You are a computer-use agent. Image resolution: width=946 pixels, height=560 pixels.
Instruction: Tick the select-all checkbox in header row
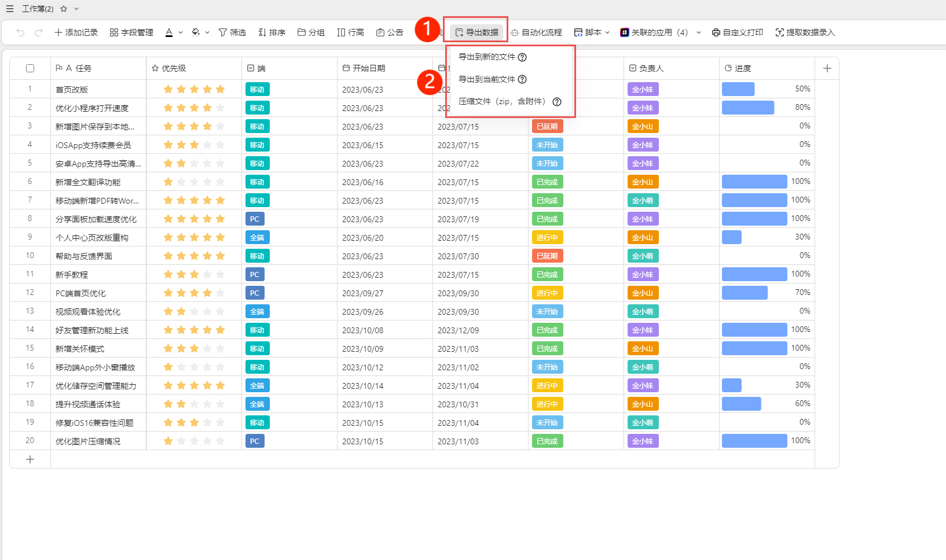pos(30,68)
